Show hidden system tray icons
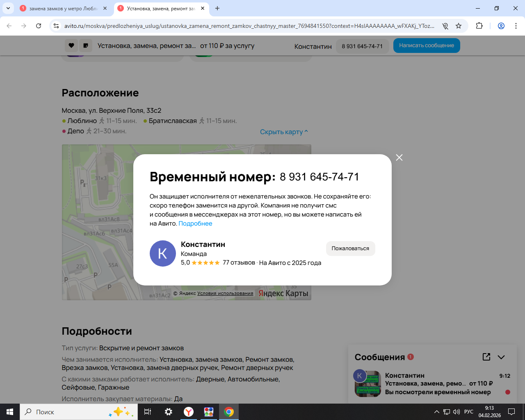The width and height of the screenshot is (525, 420). click(436, 412)
